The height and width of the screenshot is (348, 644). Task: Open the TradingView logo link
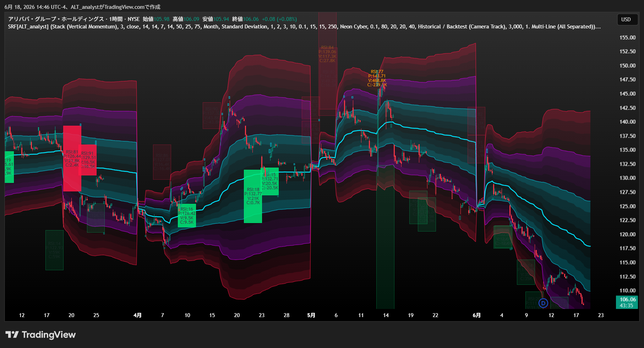[40, 335]
